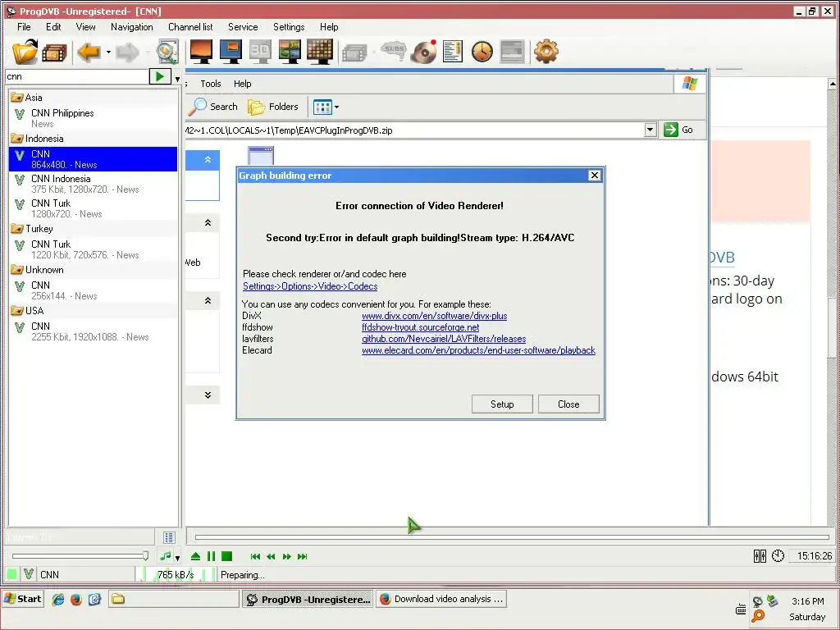Open the Navigation menu
Screen dimensions: 840x630
(x=132, y=27)
